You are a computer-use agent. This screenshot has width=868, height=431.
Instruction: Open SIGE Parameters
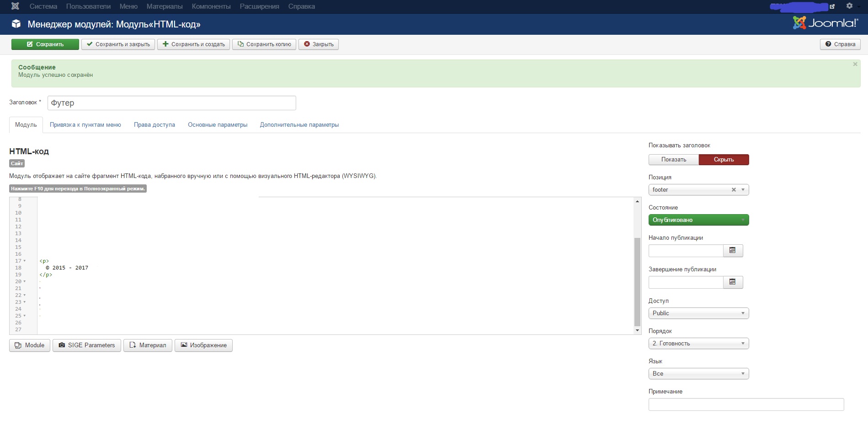[87, 345]
